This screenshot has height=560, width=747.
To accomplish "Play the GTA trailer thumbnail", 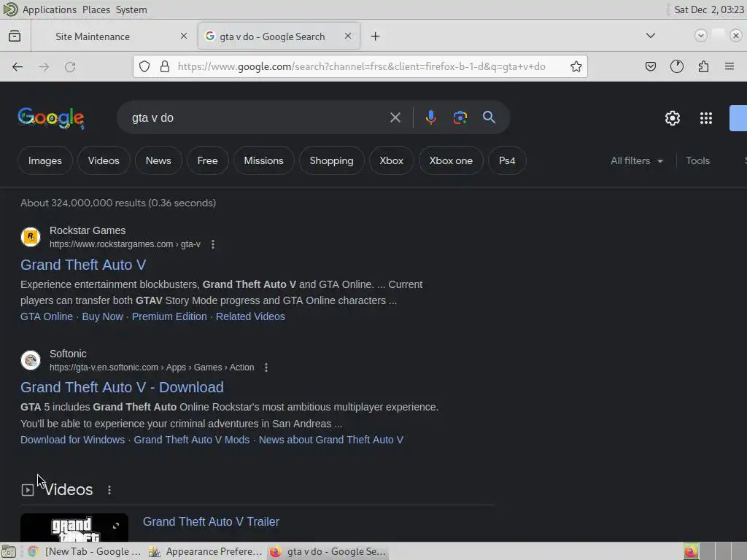I will point(74,528).
